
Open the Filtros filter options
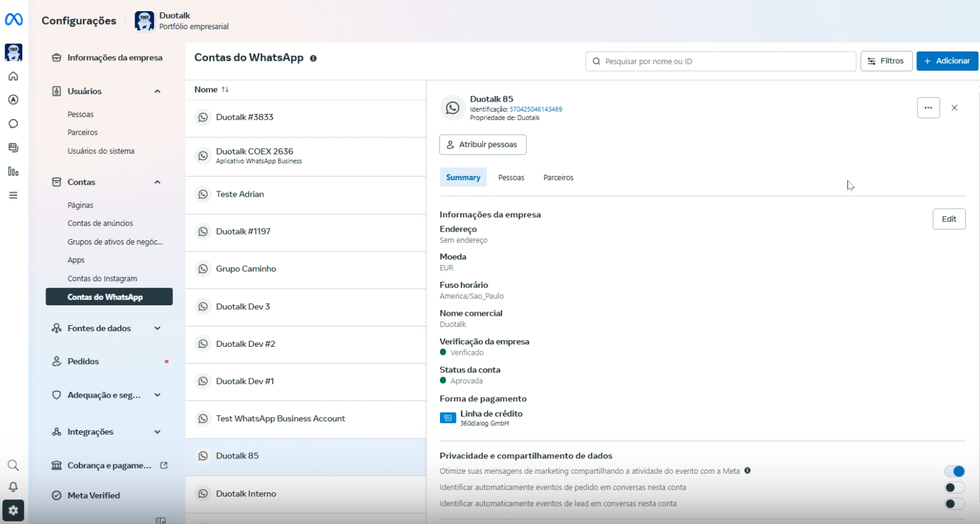pos(886,61)
